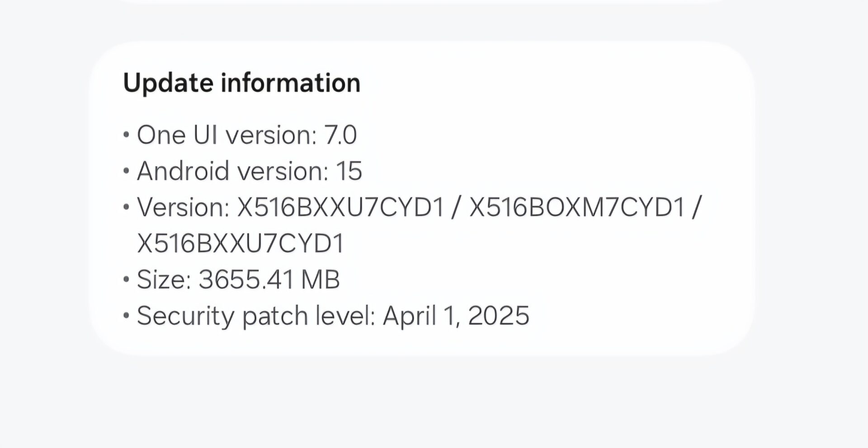
Task: Select the 3655.41 size number
Action: [x=247, y=280]
